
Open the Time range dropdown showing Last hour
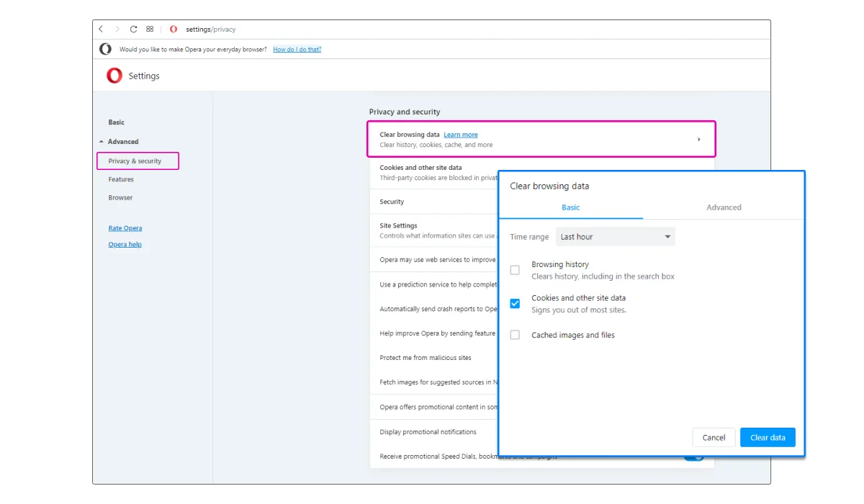pyautogui.click(x=616, y=237)
